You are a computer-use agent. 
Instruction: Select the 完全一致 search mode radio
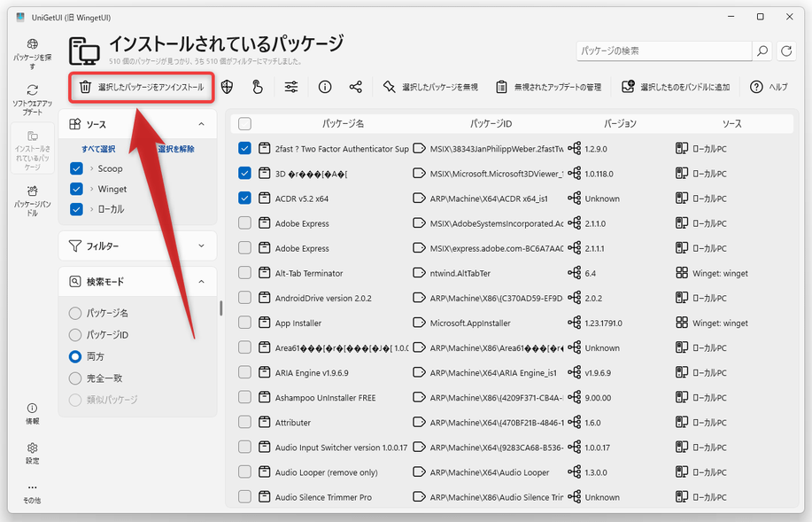point(75,378)
